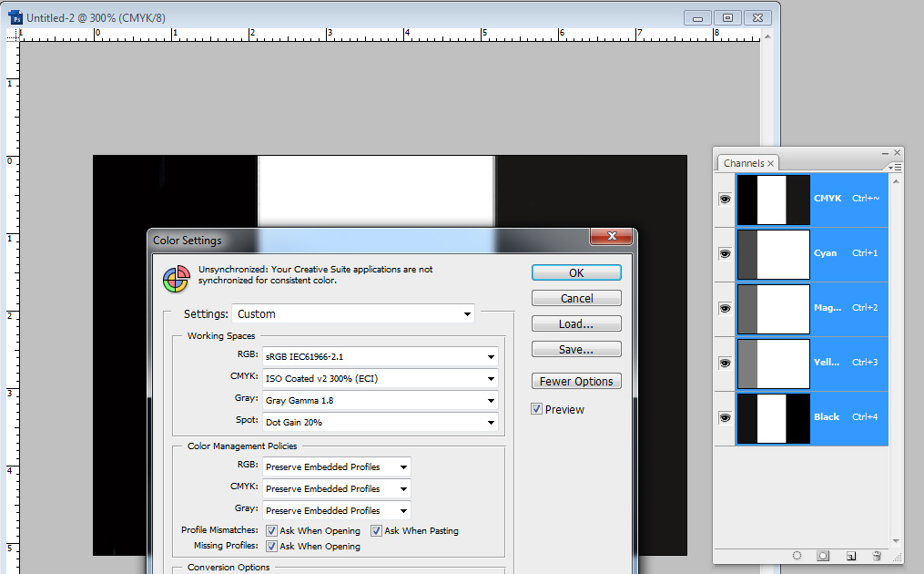
Task: Click document window scroll up arrow
Action: point(767,36)
